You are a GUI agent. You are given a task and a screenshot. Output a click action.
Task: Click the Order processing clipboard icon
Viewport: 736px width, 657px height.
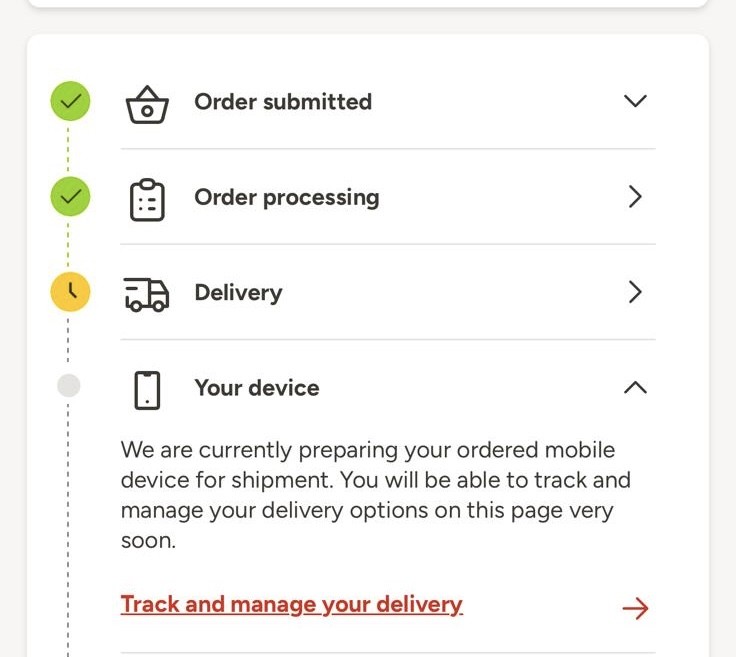147,199
